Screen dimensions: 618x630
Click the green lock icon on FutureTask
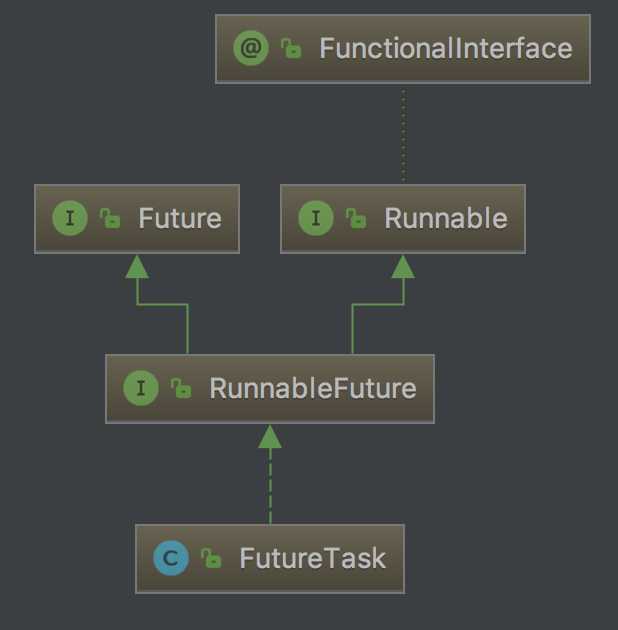[211, 558]
